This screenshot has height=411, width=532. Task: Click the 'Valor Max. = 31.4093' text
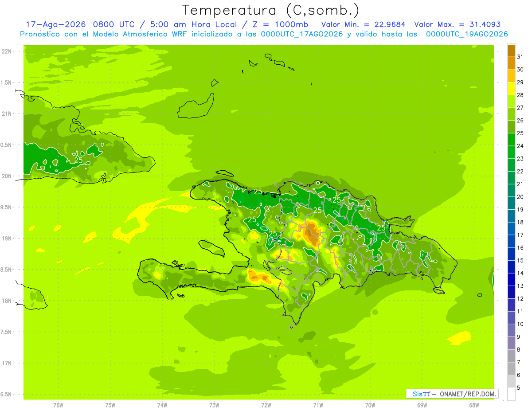[x=458, y=24]
